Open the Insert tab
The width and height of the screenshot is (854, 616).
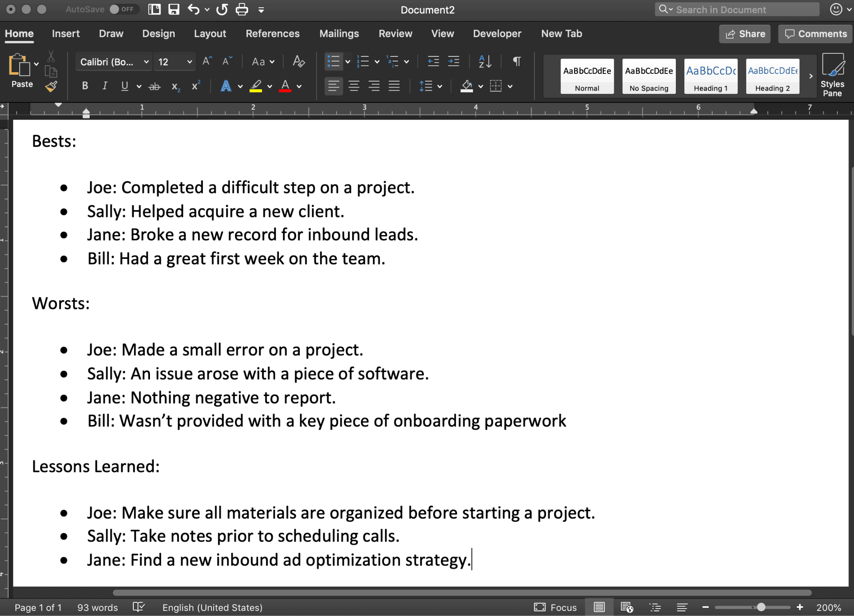pos(66,34)
